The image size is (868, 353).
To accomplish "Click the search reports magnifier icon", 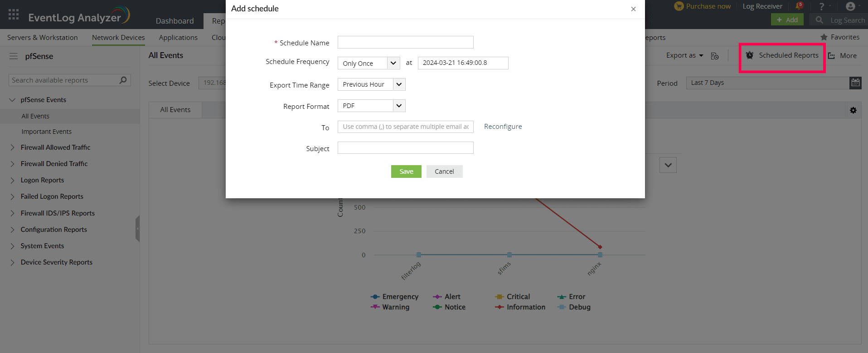I will pyautogui.click(x=123, y=80).
